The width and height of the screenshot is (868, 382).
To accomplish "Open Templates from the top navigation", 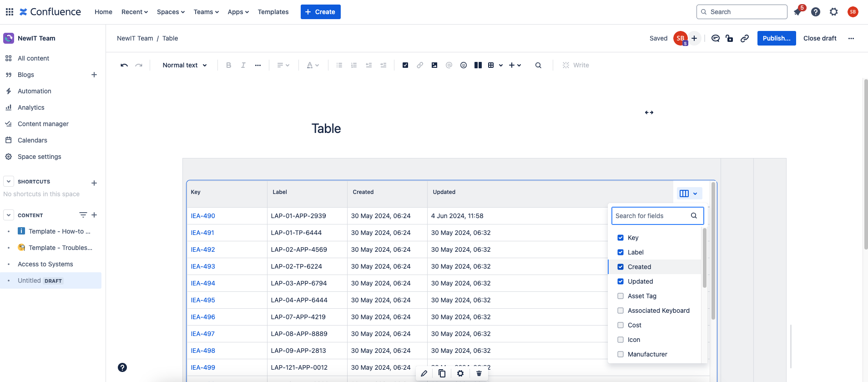I will coord(273,12).
